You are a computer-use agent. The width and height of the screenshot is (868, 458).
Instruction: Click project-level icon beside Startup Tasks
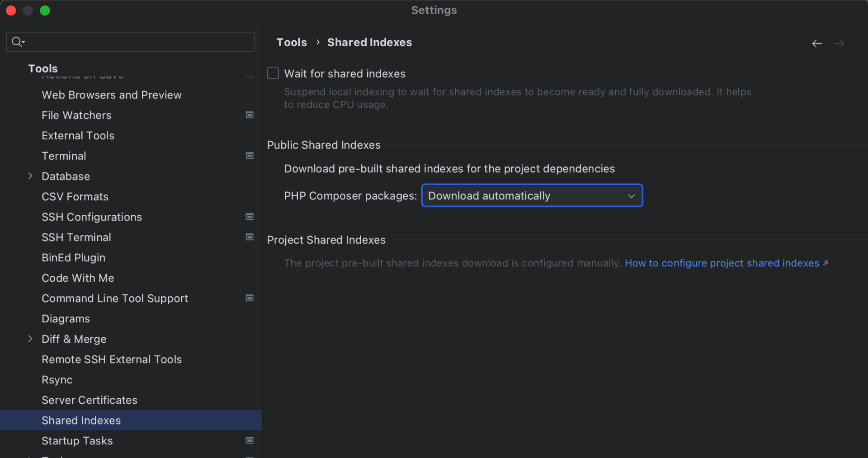tap(250, 441)
